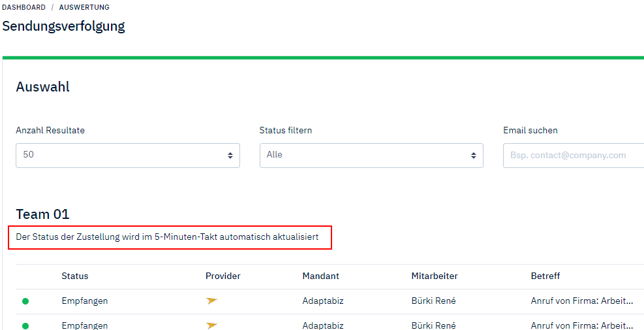
Task: Click the provider arrow icon in first row
Action: pos(211,301)
